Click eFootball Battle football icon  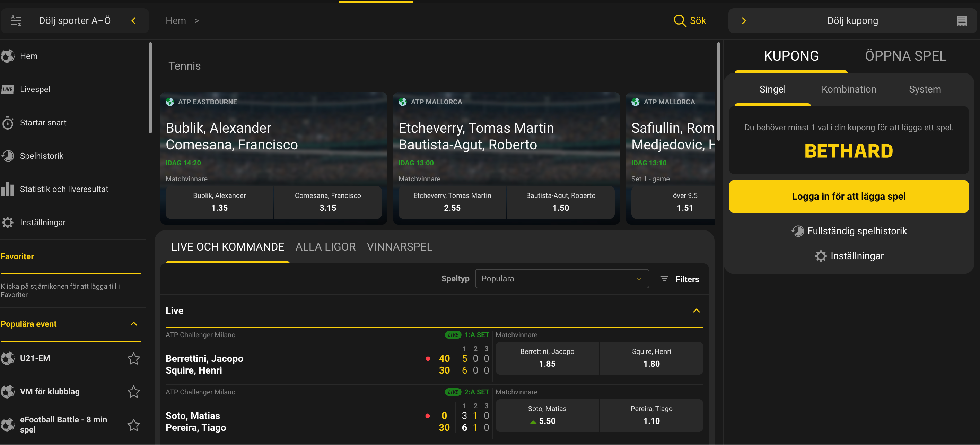click(x=8, y=425)
